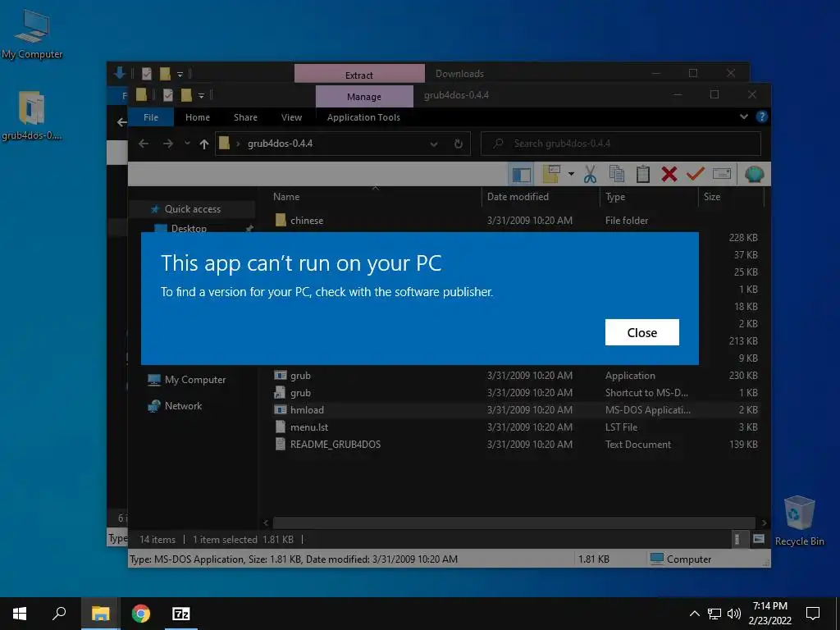Select the grub Application file
The image size is (840, 630).
(300, 376)
